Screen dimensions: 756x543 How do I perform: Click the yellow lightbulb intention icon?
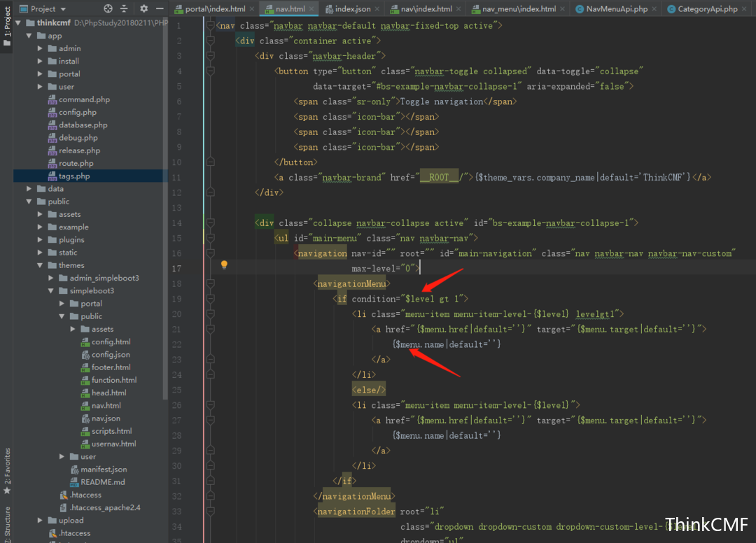(x=224, y=265)
